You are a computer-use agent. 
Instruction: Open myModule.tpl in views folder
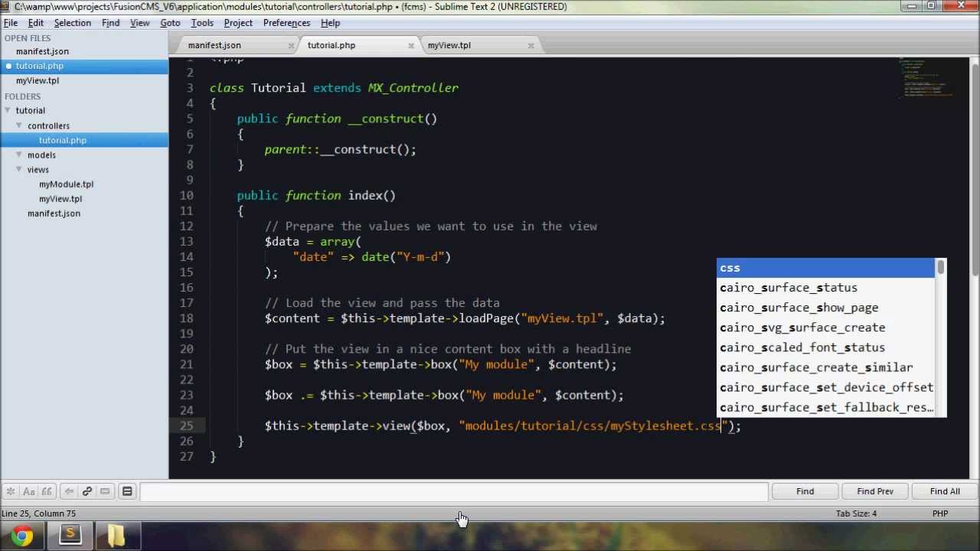66,184
